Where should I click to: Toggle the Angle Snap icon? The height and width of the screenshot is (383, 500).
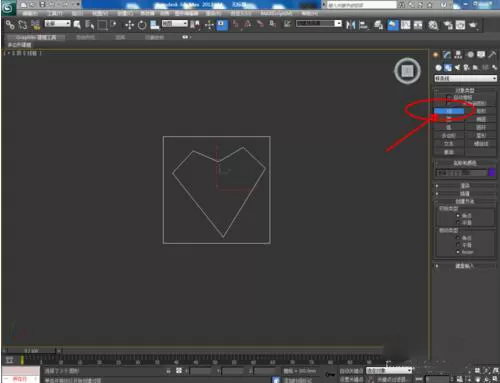(248, 24)
